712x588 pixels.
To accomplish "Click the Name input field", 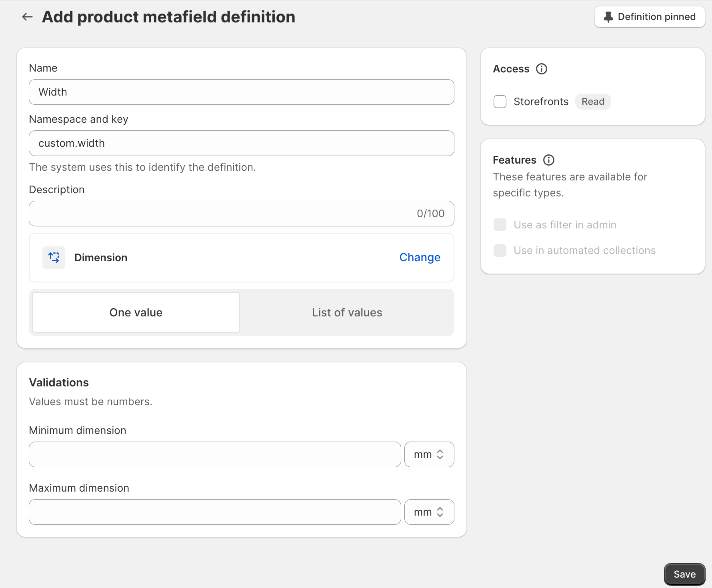I will pos(241,92).
